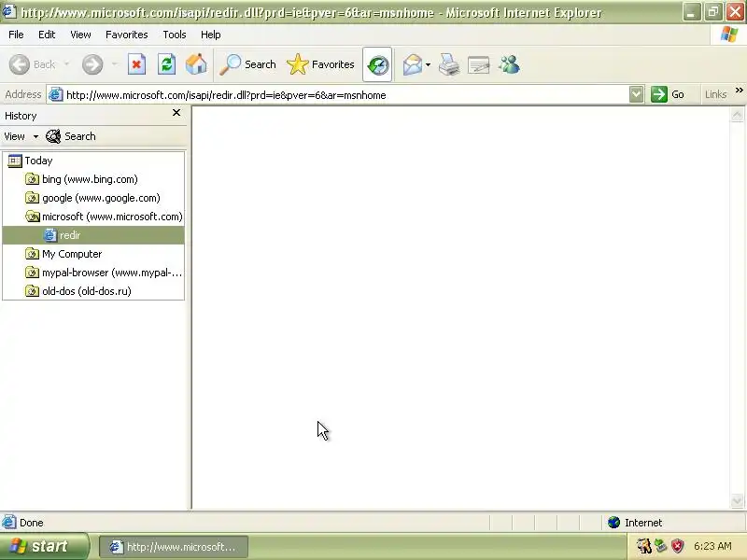This screenshot has height=560, width=747.
Task: Click the Windows flag throbber logo
Action: click(x=729, y=35)
